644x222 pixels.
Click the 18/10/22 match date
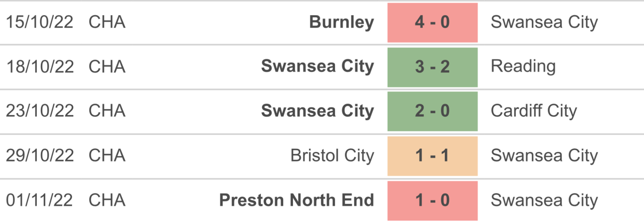tap(40, 67)
